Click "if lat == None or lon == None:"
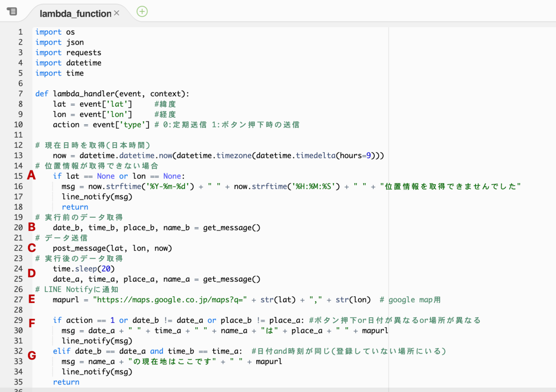This screenshot has height=392, width=556. 119,176
